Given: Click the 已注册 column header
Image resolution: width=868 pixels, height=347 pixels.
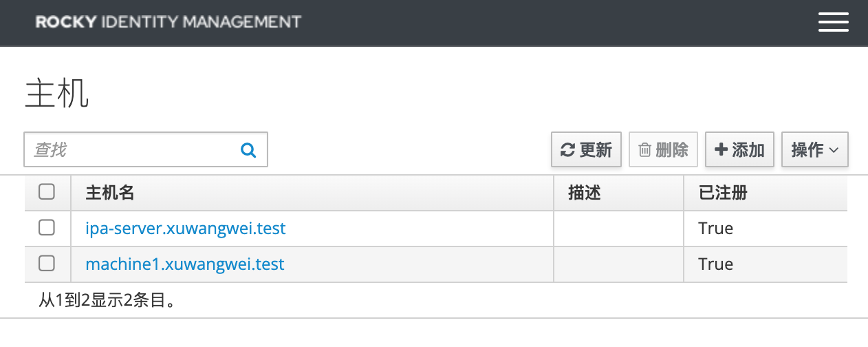Looking at the screenshot, I should (723, 193).
